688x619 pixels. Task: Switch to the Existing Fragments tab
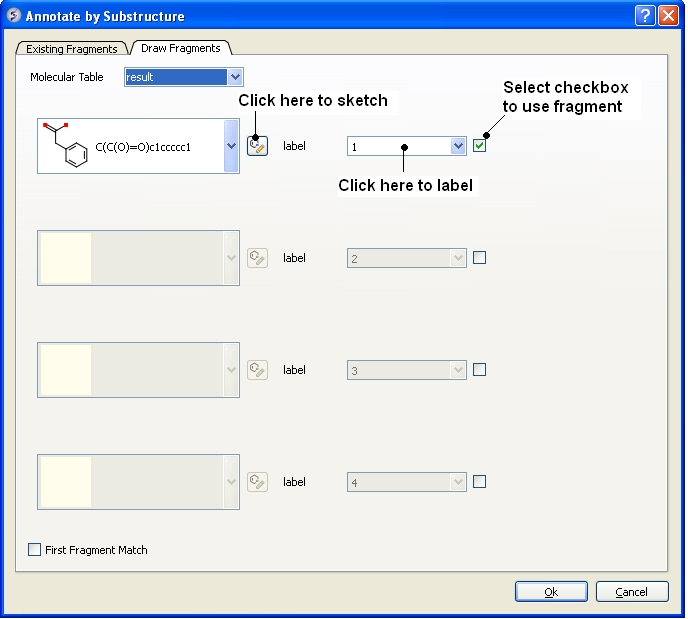tap(72, 49)
